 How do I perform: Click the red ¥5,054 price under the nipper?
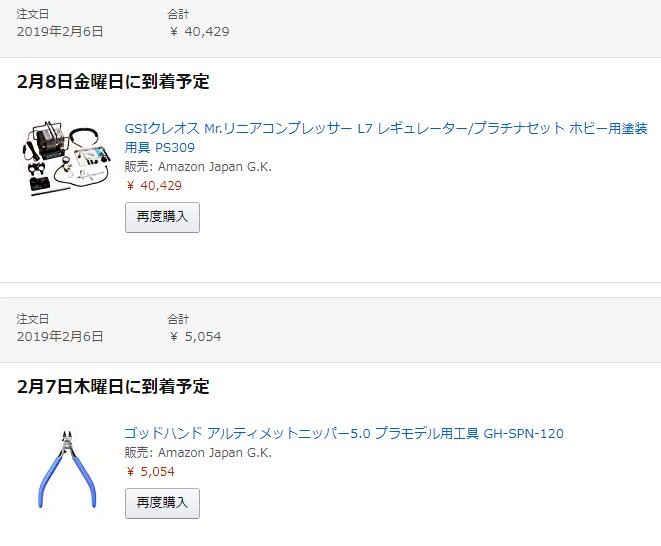point(150,471)
